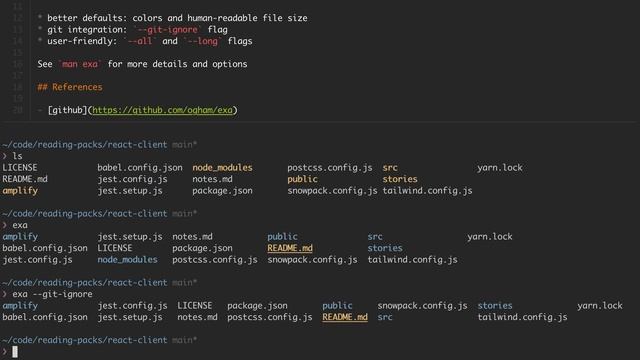Click the 'exa --git-ignore' command line

pos(47,294)
